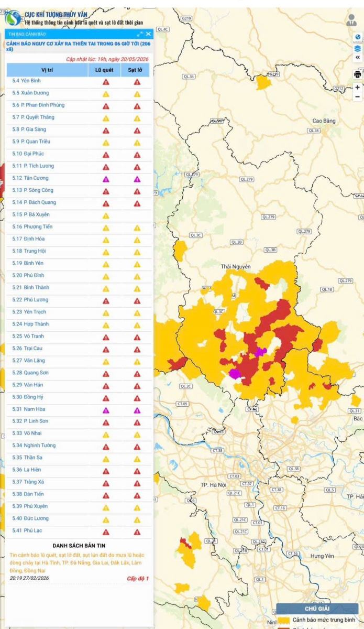Click purple flash flood icon for Tân Cương
The height and width of the screenshot is (629, 364).
pyautogui.click(x=106, y=179)
